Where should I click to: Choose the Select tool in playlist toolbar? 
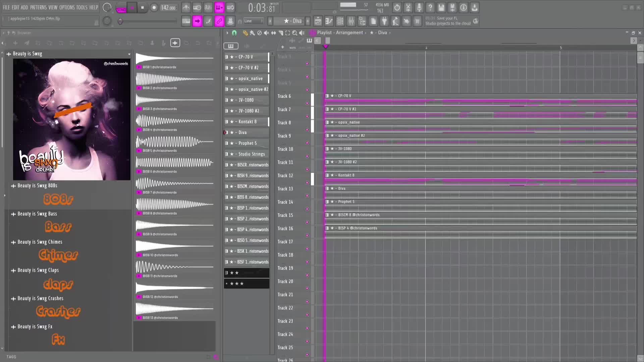tap(287, 33)
